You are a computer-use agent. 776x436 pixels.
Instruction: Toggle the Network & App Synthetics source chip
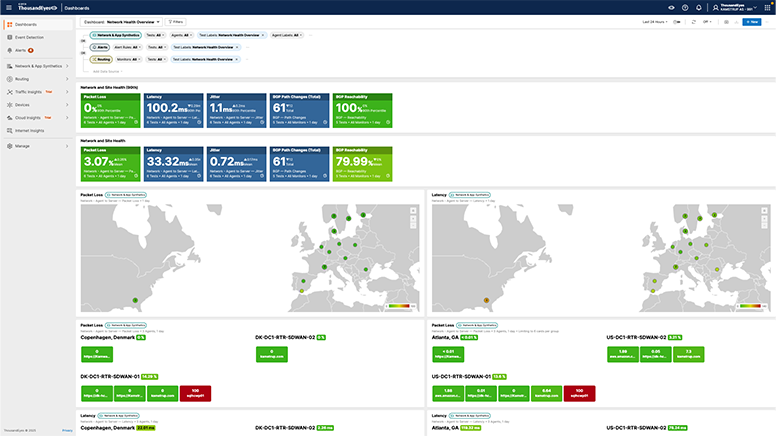pyautogui.click(x=116, y=33)
